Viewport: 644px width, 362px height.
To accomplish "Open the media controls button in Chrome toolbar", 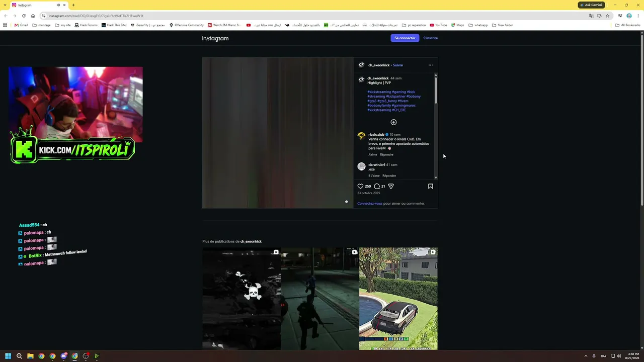I will click(620, 16).
